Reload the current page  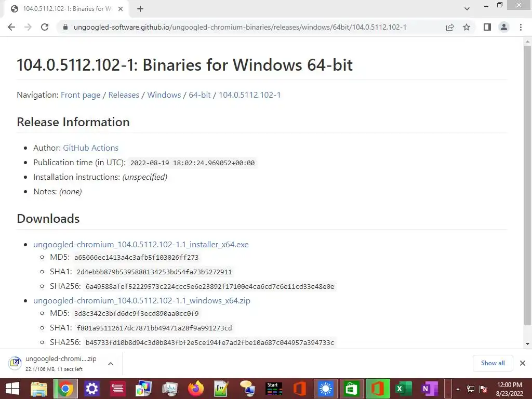point(45,27)
